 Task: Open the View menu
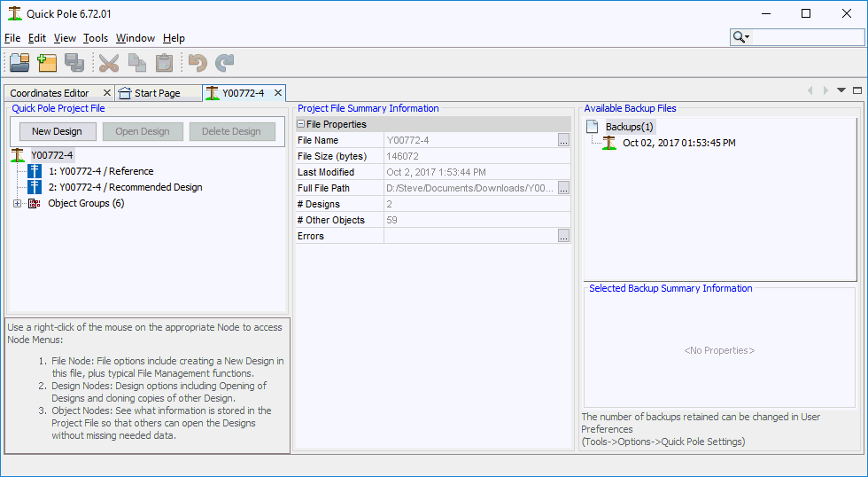pyautogui.click(x=65, y=38)
